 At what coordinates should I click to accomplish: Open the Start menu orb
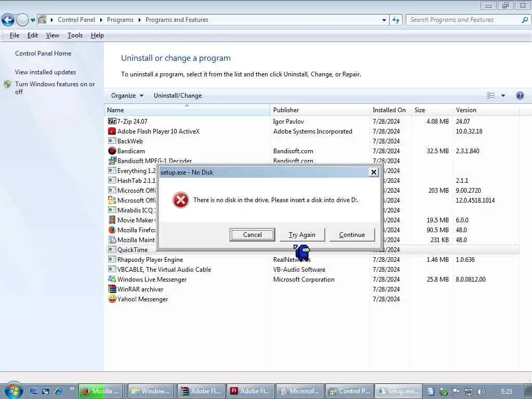tap(14, 391)
